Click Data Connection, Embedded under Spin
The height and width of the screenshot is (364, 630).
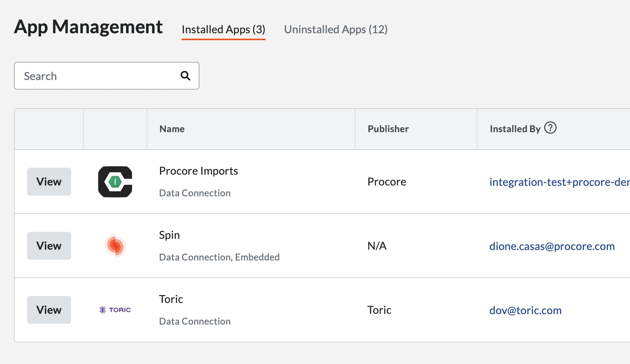tap(219, 257)
